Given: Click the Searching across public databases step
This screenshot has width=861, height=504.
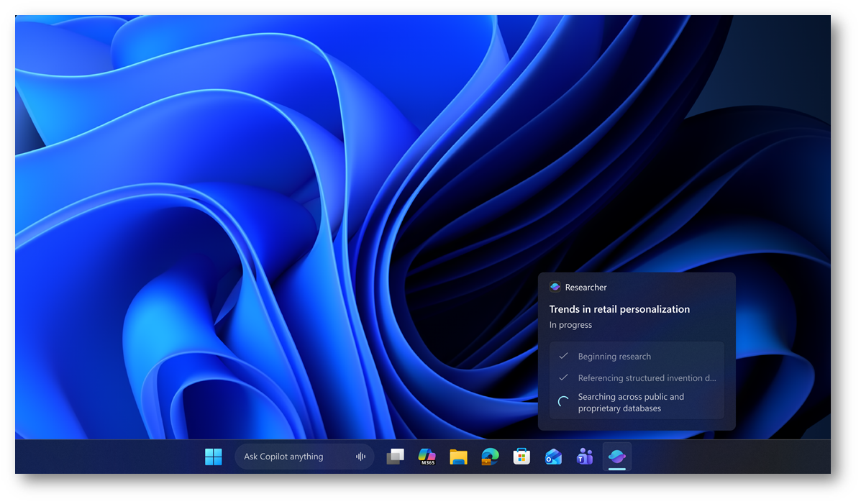Looking at the screenshot, I should pyautogui.click(x=631, y=403).
